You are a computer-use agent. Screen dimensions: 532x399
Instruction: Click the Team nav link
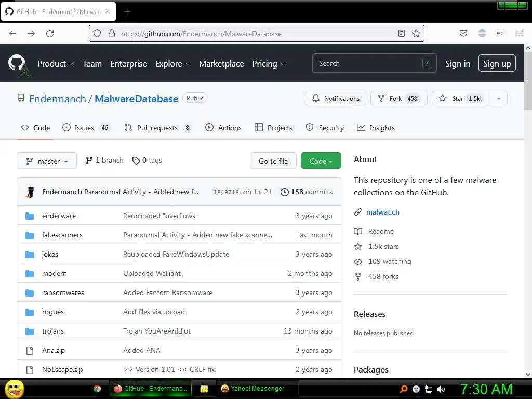pyautogui.click(x=92, y=63)
